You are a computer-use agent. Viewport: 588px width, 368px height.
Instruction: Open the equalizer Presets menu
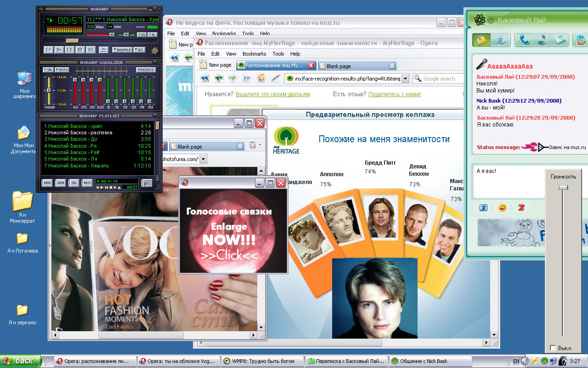pos(146,70)
